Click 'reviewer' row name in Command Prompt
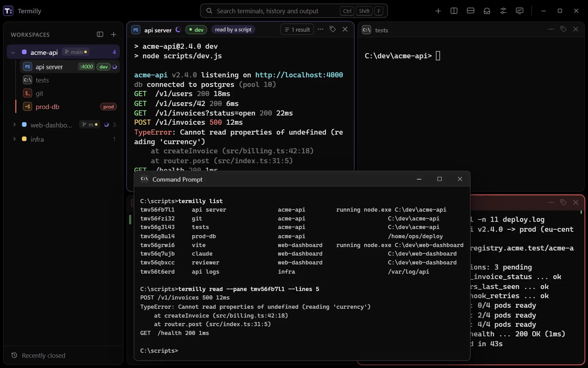The image size is (588, 368). [206, 262]
